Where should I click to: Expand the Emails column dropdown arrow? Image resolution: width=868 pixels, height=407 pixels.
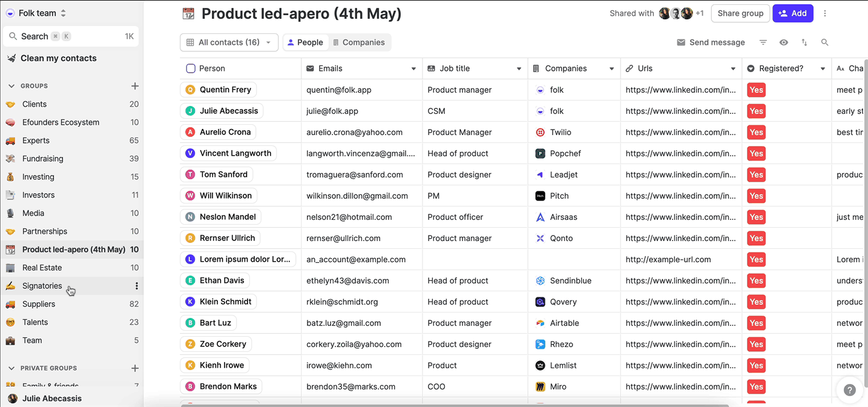click(x=413, y=68)
